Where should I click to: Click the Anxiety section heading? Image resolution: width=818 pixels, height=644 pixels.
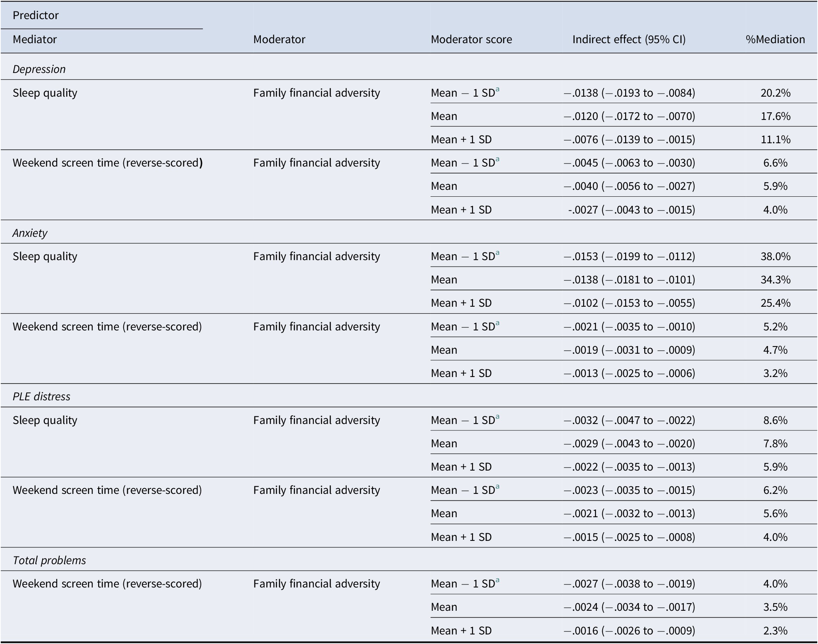point(30,233)
